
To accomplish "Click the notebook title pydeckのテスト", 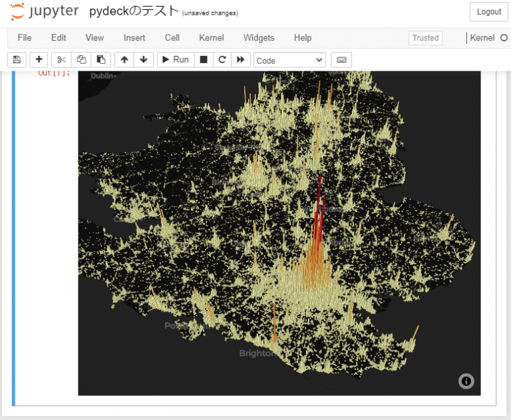I will pos(134,11).
